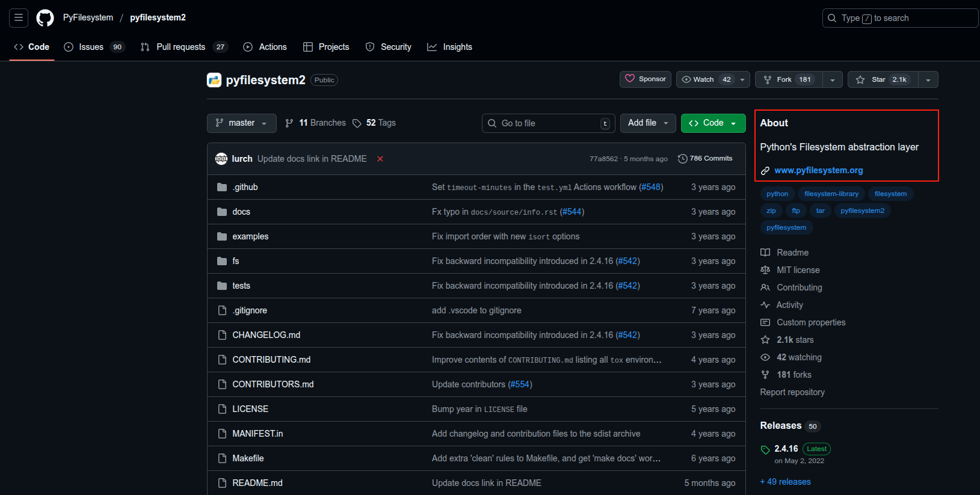
Task: Click the tag icon beside release 2.4.16
Action: coord(765,450)
